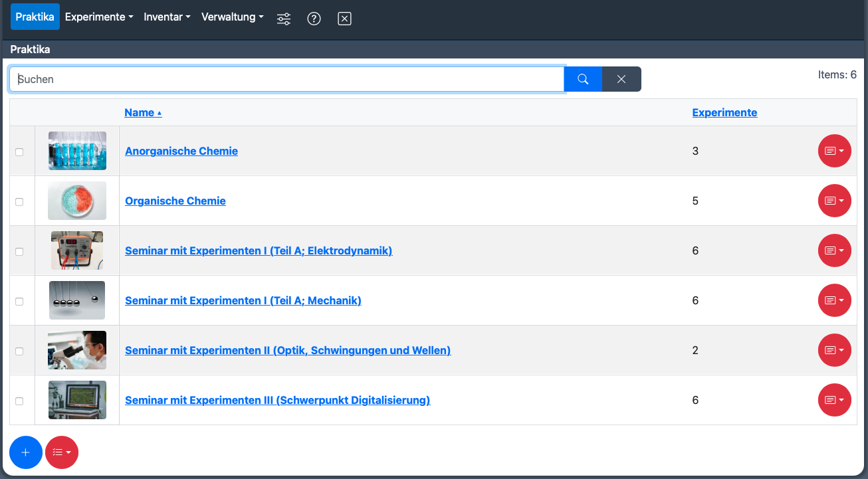Expand the Inventar dropdown menu

point(167,17)
